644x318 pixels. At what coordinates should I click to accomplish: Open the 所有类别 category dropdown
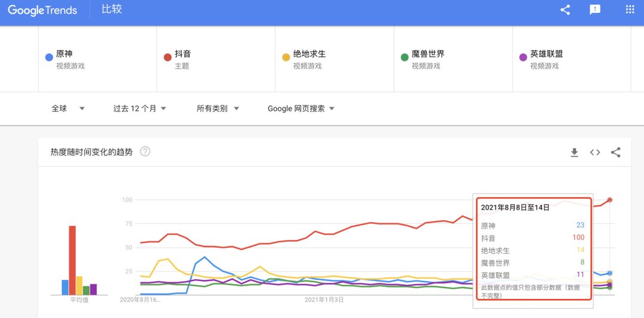[218, 109]
